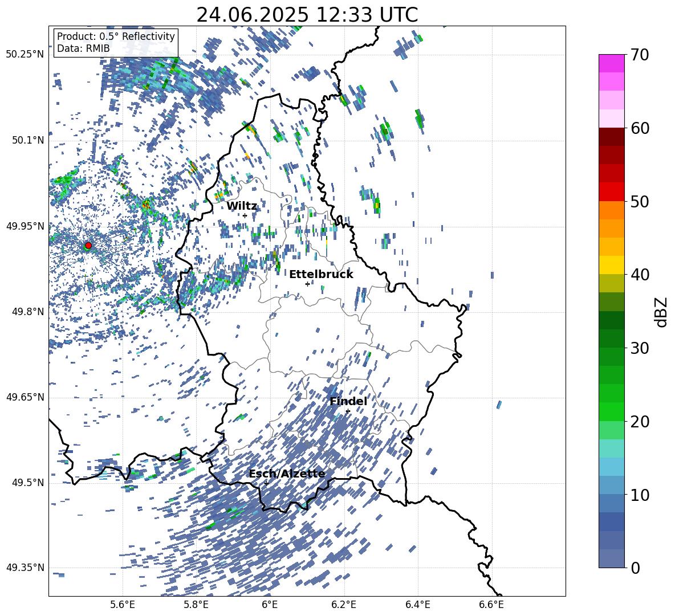Click the cross marker below Ettelbruck label
The height and width of the screenshot is (616, 675).
(x=307, y=284)
